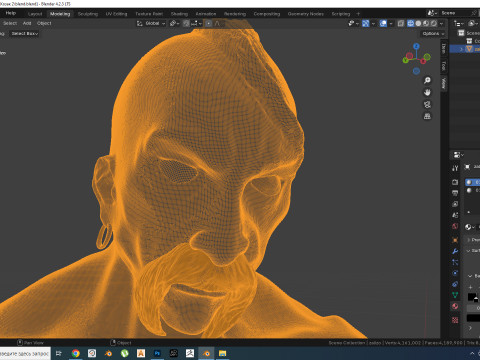Viewport: 480px width, 360px height.
Task: Open object types visibility dropdown
Action: (x=353, y=23)
